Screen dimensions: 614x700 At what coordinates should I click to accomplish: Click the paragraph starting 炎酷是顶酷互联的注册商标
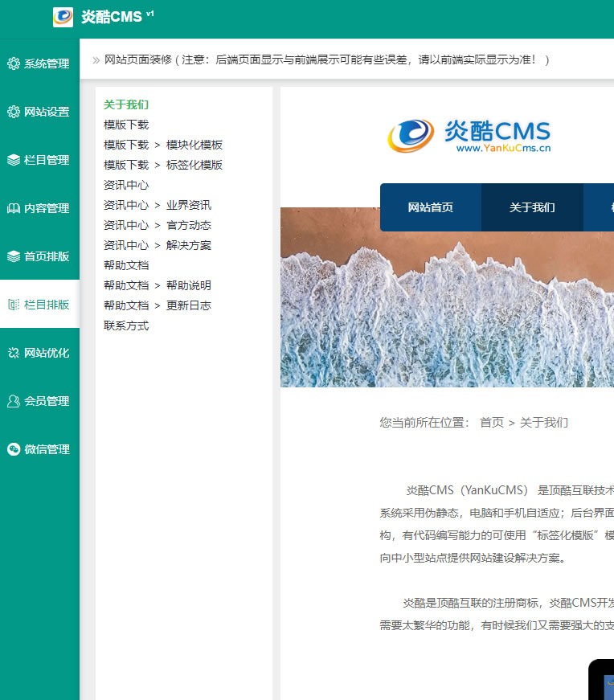click(x=497, y=614)
